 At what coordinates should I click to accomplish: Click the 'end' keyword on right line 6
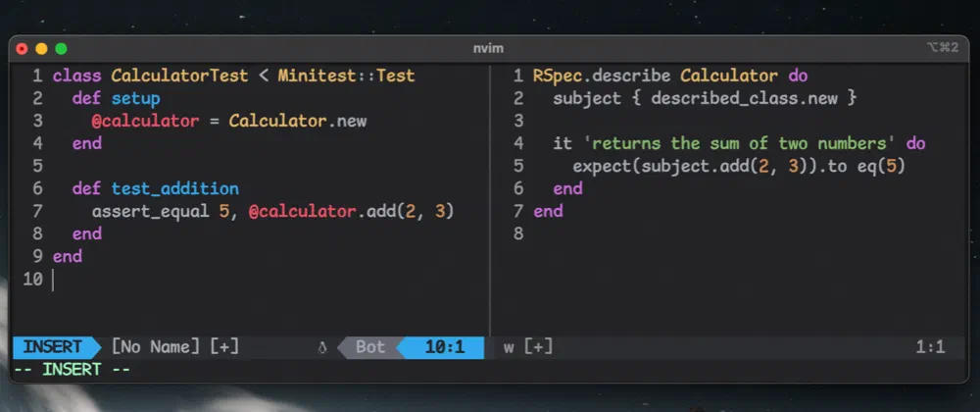pos(567,188)
